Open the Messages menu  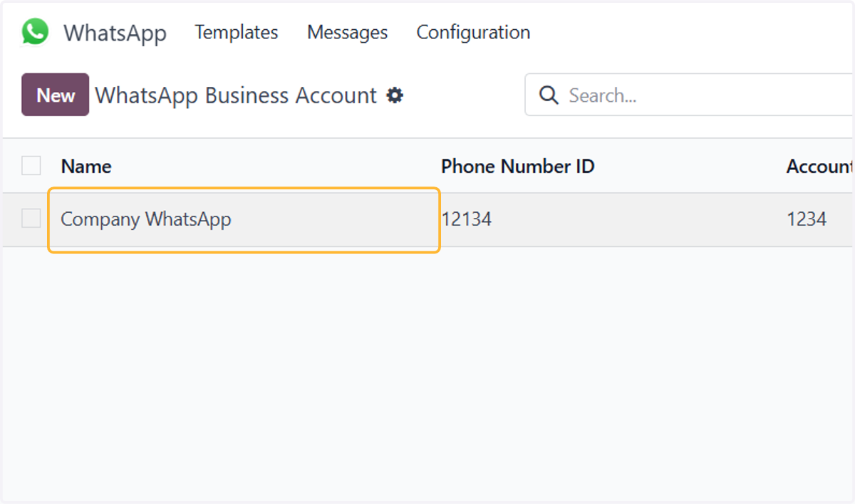click(348, 33)
